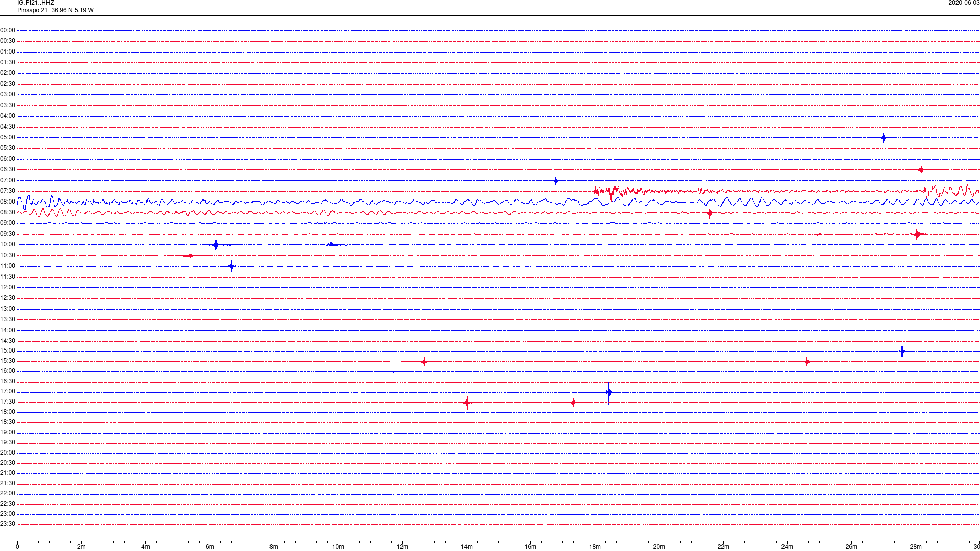Viewport: 980px width, 551px height.
Task: Select the 01:00 trace time label
Action: pyautogui.click(x=8, y=52)
